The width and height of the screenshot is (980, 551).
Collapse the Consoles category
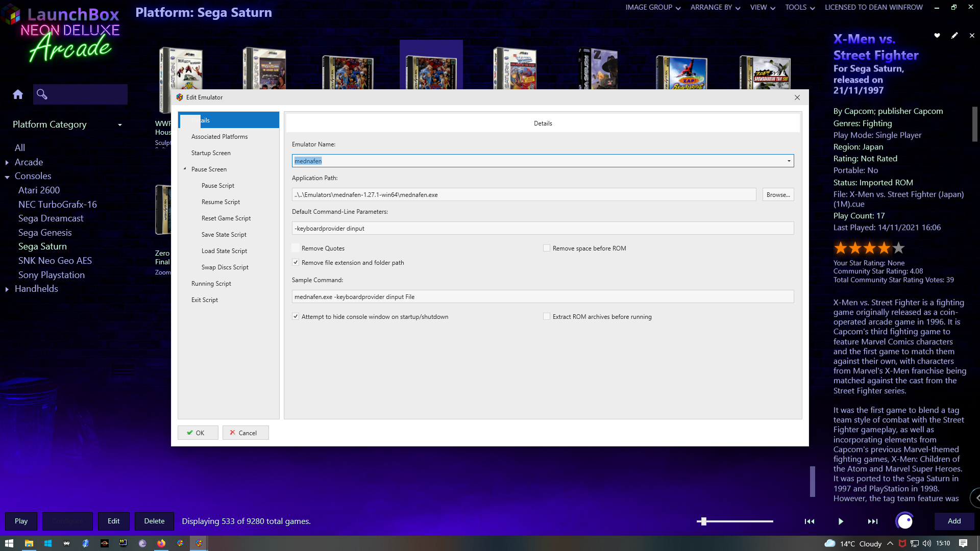click(7, 177)
